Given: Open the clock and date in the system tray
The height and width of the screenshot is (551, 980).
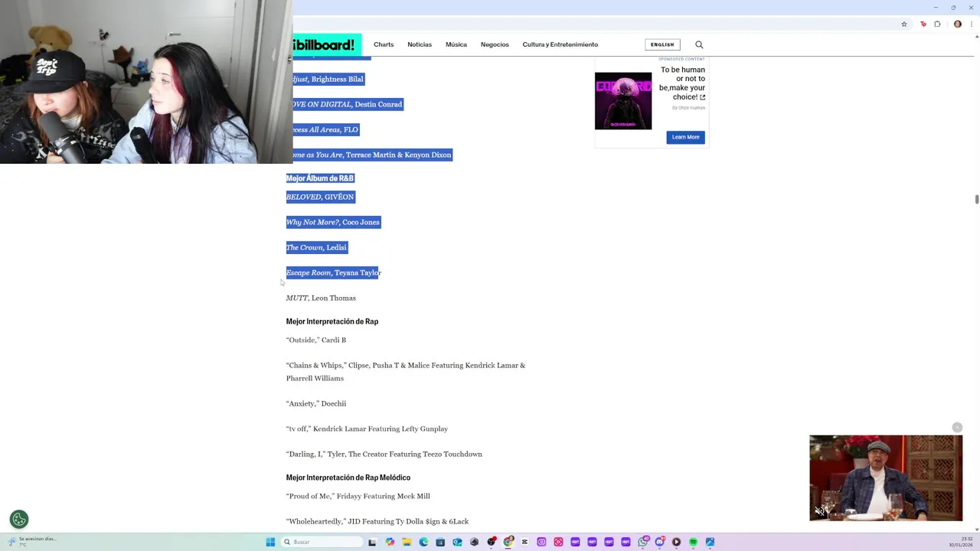Looking at the screenshot, I should tap(961, 542).
